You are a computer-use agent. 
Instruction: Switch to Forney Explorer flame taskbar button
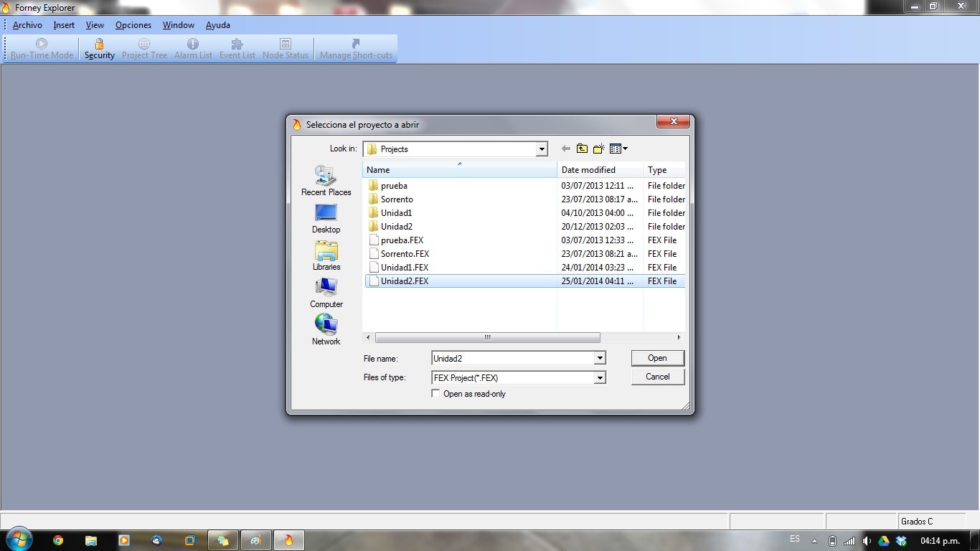[x=288, y=540]
